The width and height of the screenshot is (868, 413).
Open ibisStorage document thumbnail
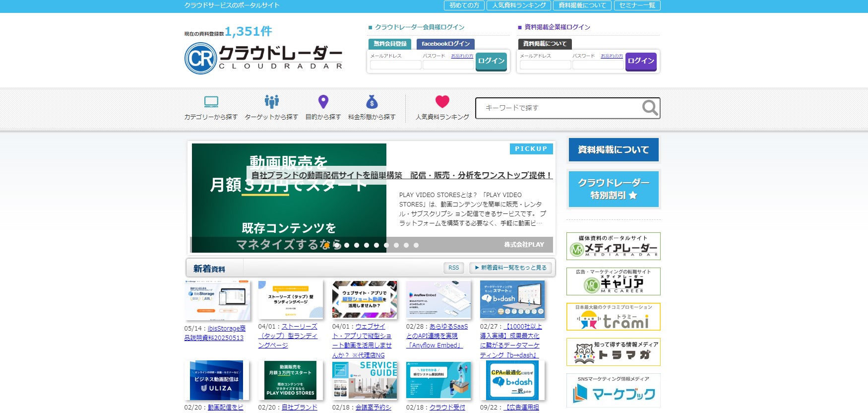pyautogui.click(x=217, y=300)
